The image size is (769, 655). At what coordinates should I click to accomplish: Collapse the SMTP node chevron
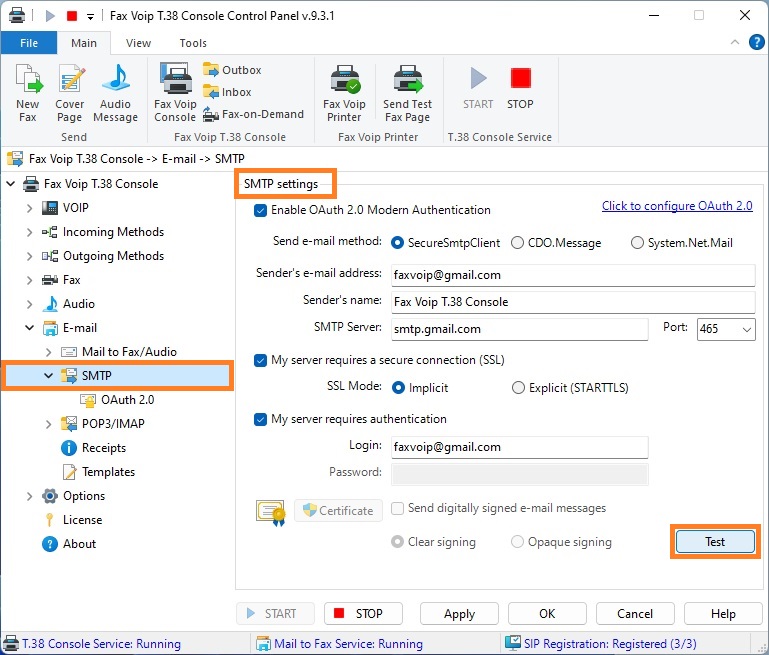pos(49,376)
